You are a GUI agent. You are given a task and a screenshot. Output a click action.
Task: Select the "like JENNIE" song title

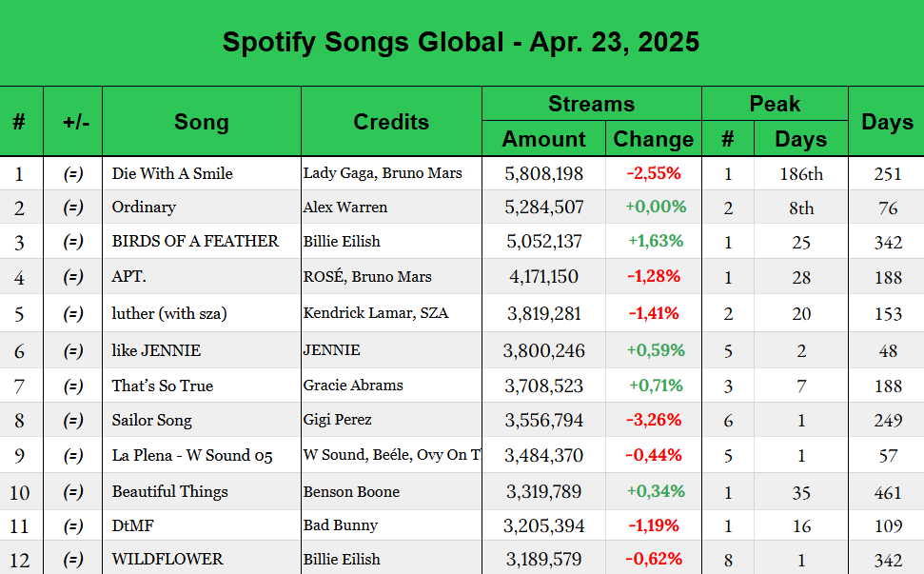156,350
